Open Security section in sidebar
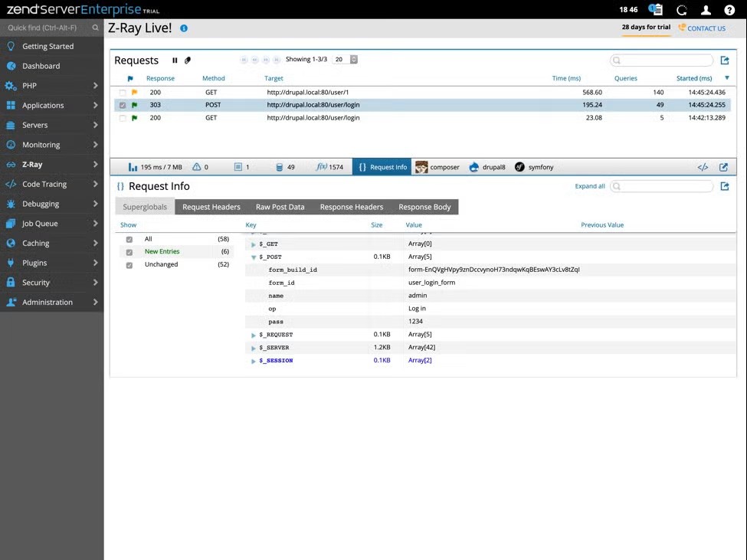Viewport: 747px width, 560px height. point(51,283)
